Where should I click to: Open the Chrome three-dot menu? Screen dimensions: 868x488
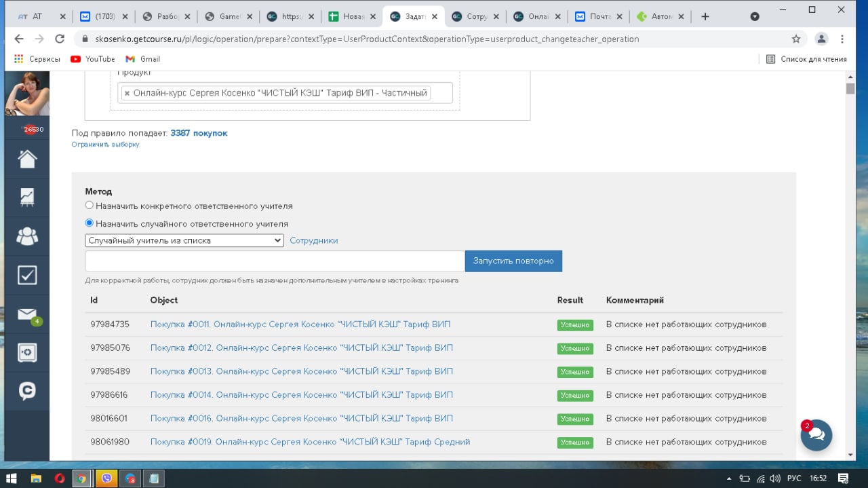[x=842, y=39]
